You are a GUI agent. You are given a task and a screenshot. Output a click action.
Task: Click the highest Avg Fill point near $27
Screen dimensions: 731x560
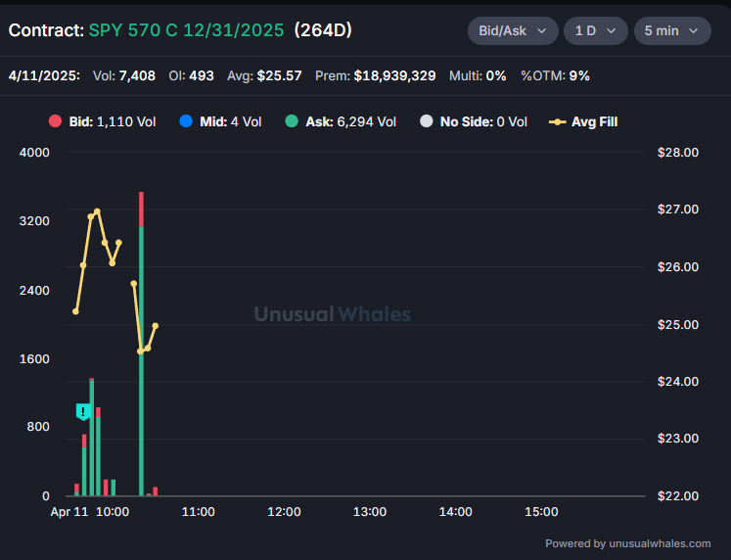pos(97,211)
